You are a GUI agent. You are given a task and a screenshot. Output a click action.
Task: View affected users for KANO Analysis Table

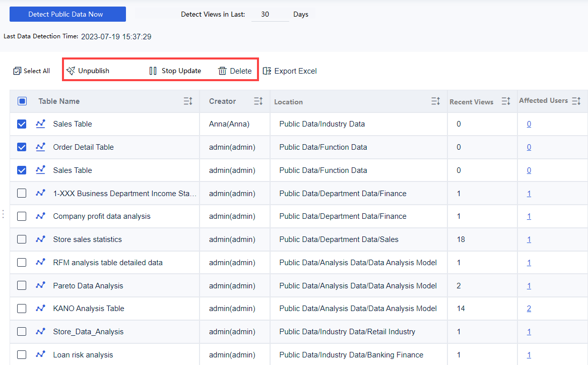coord(529,308)
